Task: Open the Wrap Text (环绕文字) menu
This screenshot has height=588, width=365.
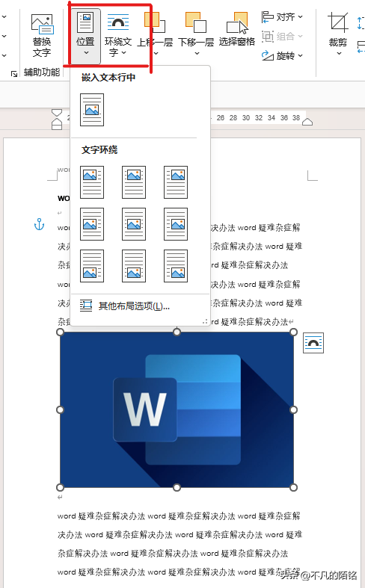Action: coord(118,35)
